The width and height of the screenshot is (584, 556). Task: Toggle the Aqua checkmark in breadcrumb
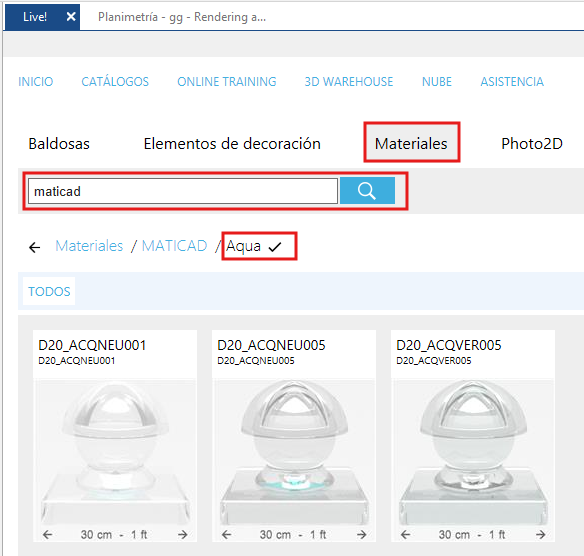275,247
